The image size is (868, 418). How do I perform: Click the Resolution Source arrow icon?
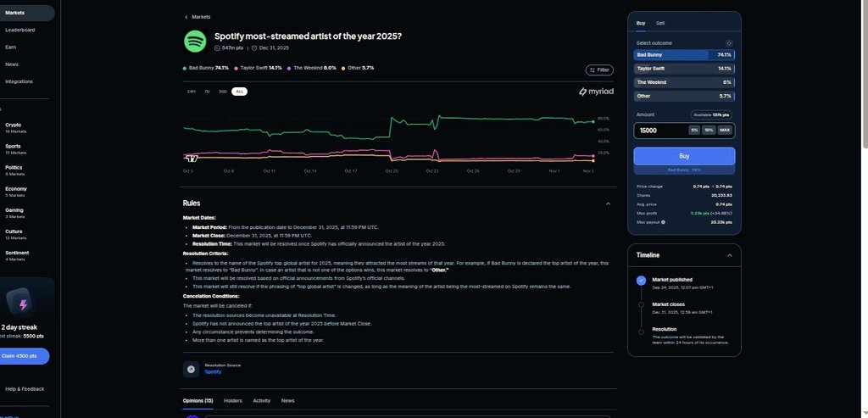coord(191,370)
